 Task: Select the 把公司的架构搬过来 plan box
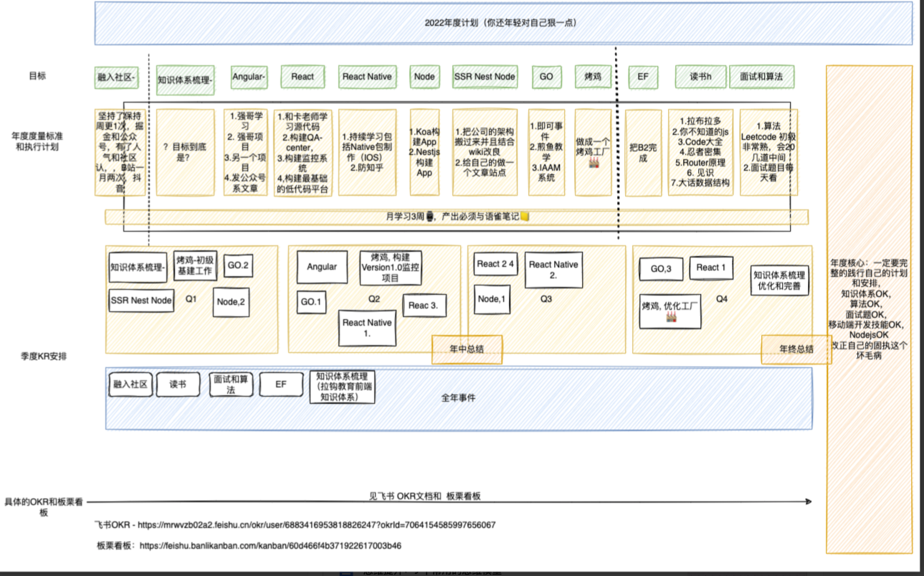[x=485, y=152]
